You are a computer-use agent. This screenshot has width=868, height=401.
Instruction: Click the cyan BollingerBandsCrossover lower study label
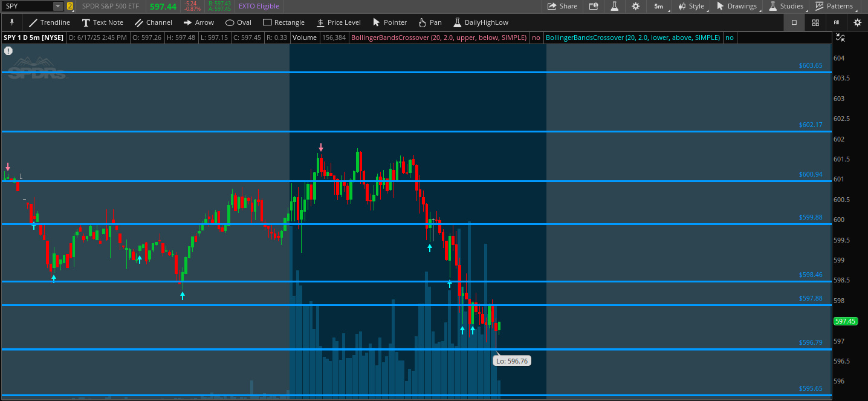(x=633, y=37)
